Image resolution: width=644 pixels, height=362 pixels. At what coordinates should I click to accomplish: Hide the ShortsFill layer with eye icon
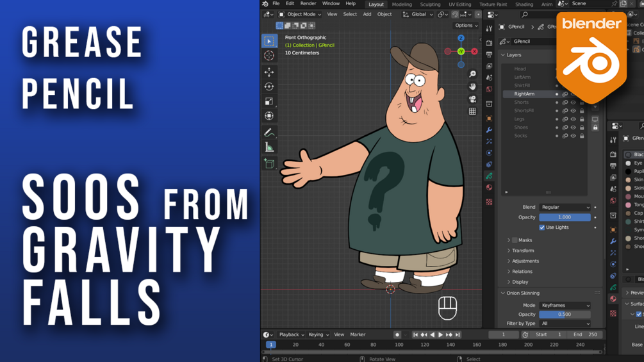(574, 111)
